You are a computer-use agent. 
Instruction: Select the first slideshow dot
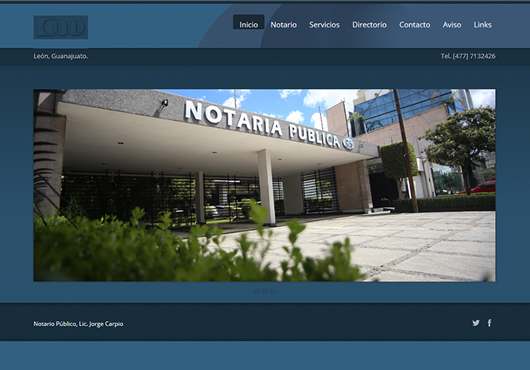[x=257, y=291]
